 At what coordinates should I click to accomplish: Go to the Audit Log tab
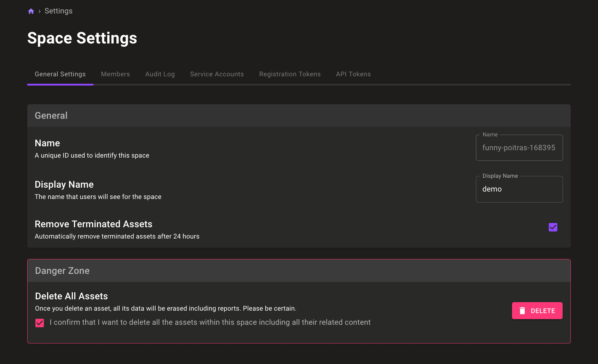(x=160, y=74)
